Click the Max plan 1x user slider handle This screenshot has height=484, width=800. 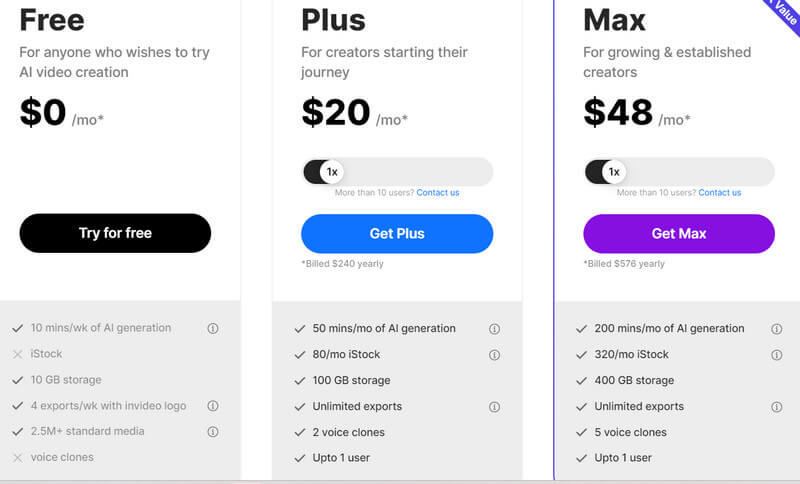614,172
